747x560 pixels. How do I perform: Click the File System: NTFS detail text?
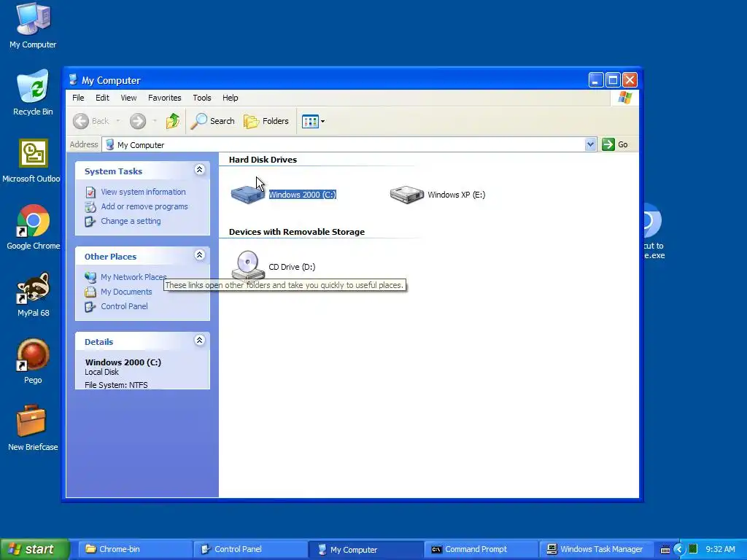point(116,385)
